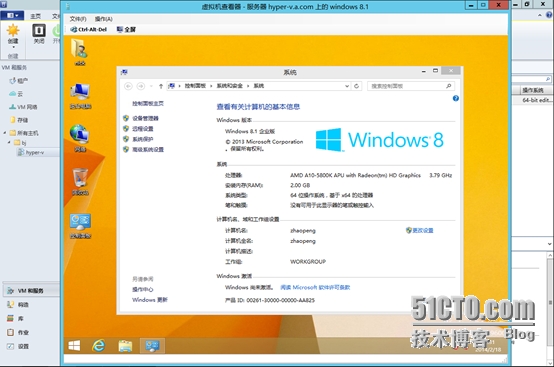Click 系统和安全 in the address breadcrumb
This screenshot has width=554, height=367.
pyautogui.click(x=230, y=86)
